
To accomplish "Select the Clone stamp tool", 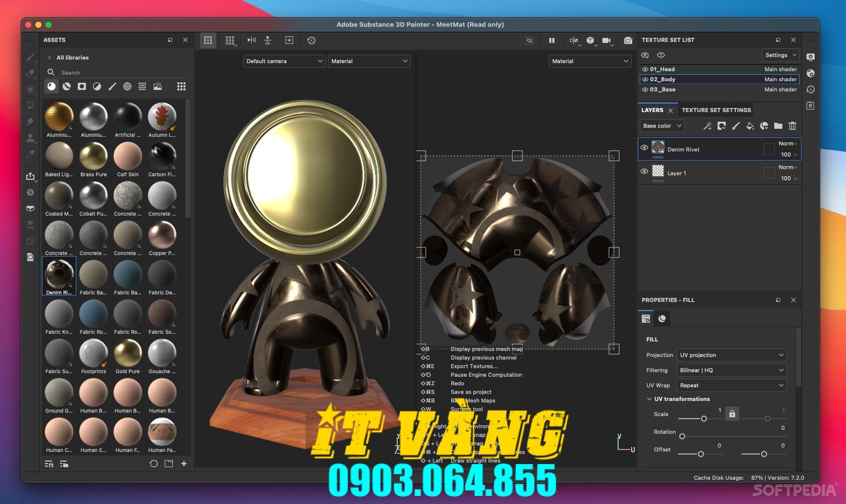I will click(30, 138).
